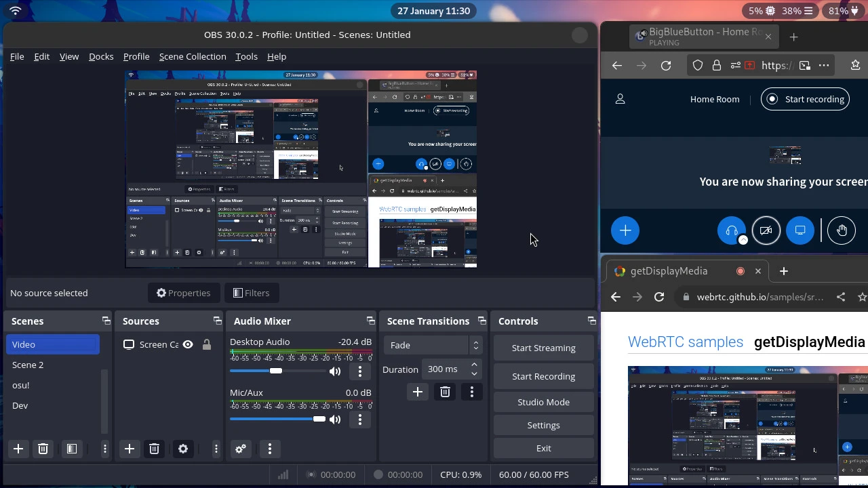Viewport: 868px width, 488px height.
Task: Toggle BigBlueButton raise hand button
Action: point(842,230)
